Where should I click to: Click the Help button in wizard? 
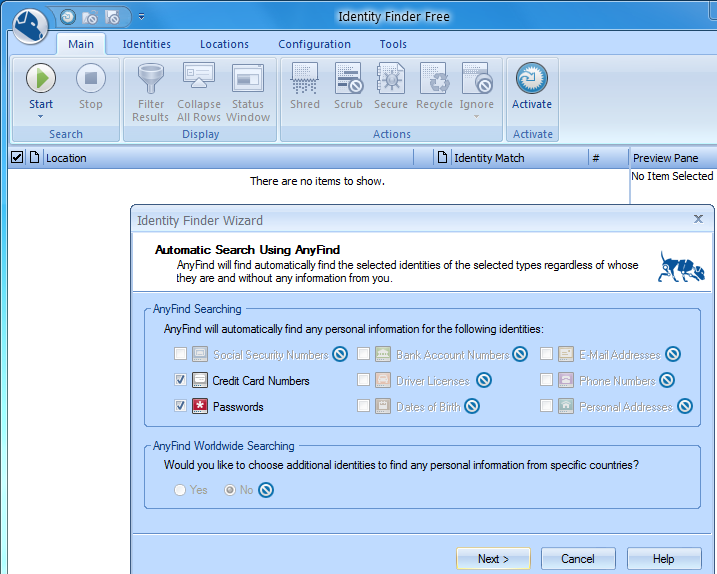tap(663, 558)
